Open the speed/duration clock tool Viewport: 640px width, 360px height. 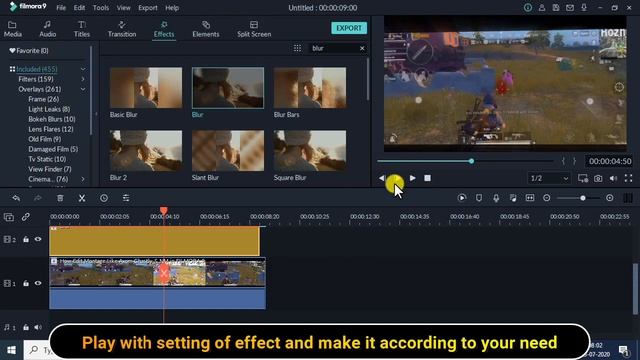(x=104, y=198)
